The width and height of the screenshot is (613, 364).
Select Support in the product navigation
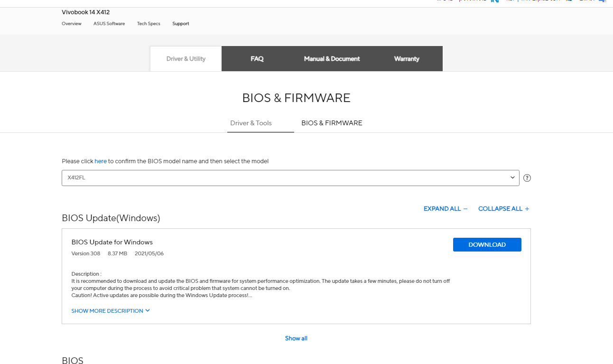pyautogui.click(x=181, y=24)
